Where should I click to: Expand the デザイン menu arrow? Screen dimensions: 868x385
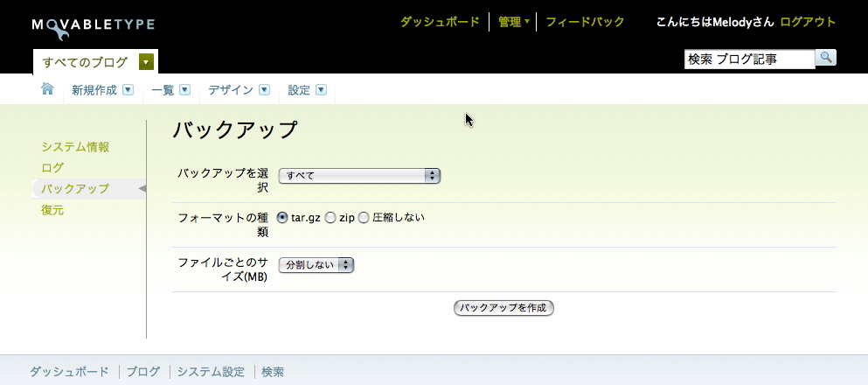click(265, 90)
